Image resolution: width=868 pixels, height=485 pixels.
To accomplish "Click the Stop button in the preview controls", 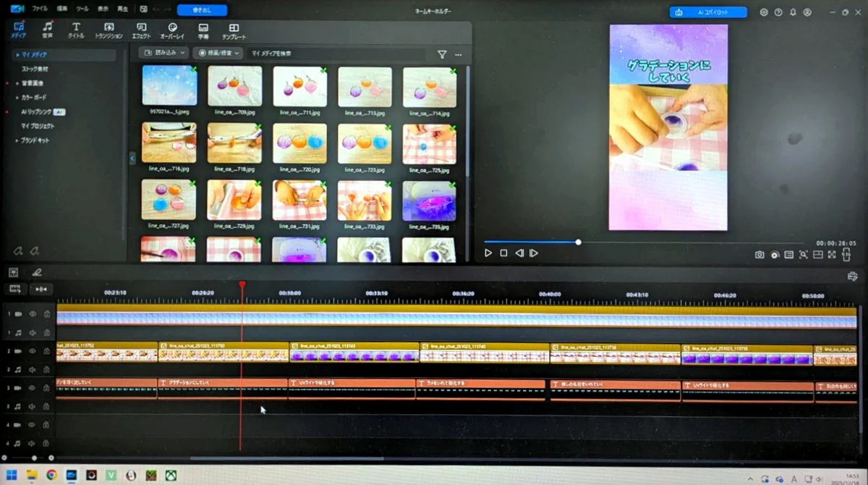I will [503, 253].
